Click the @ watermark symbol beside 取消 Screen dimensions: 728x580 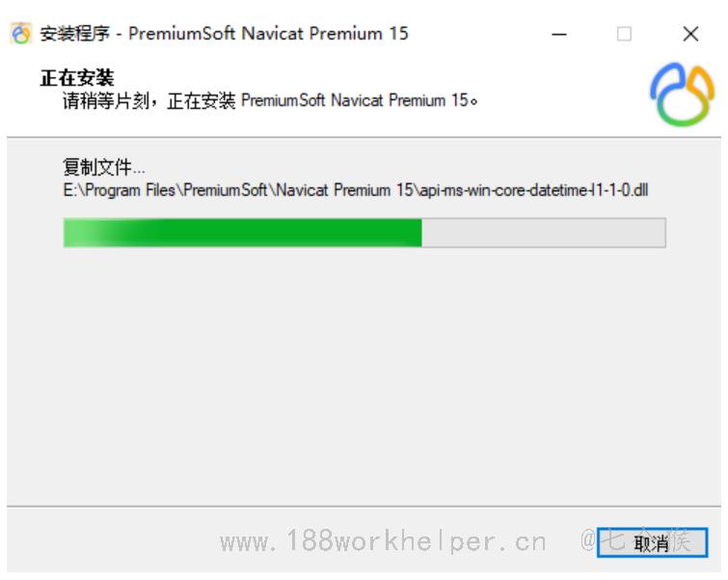pyautogui.click(x=588, y=540)
